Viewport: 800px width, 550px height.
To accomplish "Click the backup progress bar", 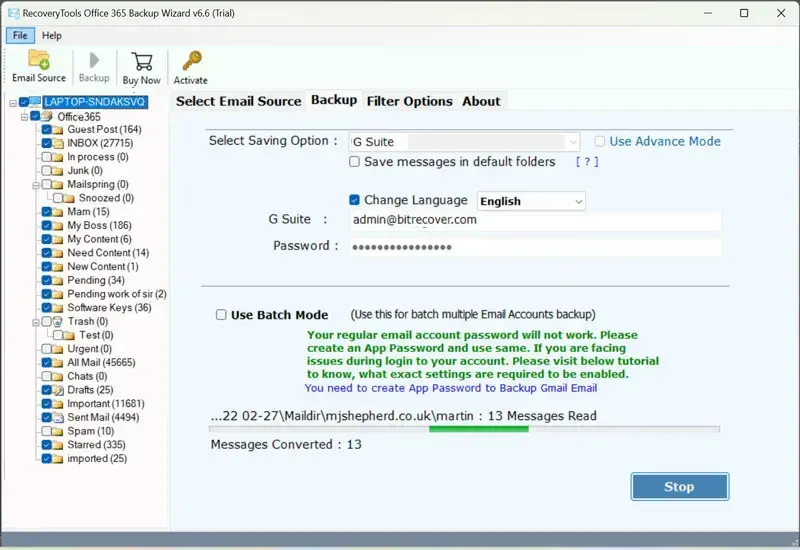I will coord(464,430).
